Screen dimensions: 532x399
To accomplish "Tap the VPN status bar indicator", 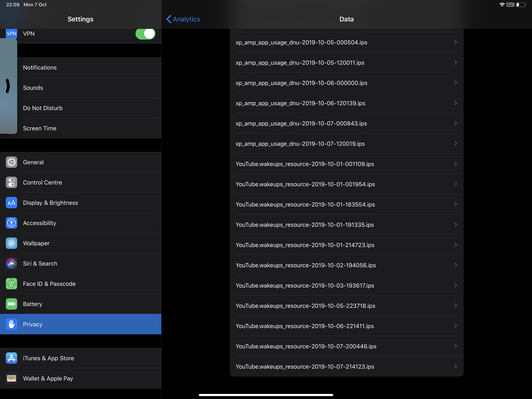I will point(510,4).
